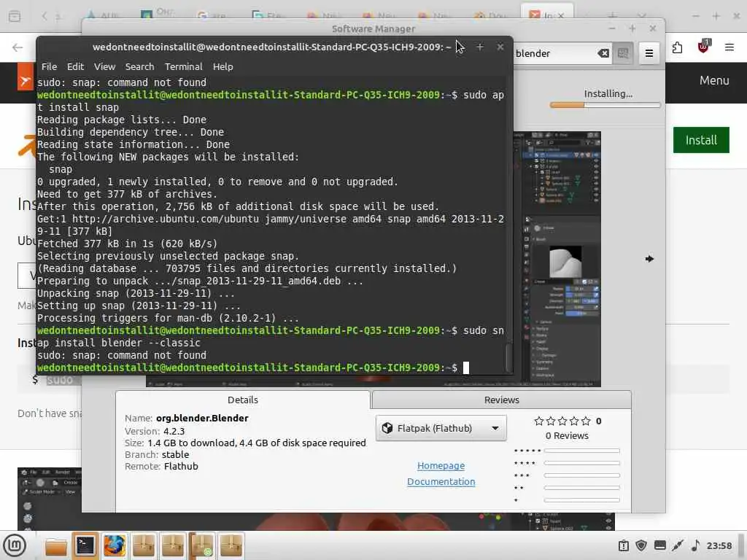
Task: Open the Blender Documentation link
Action: [441, 481]
